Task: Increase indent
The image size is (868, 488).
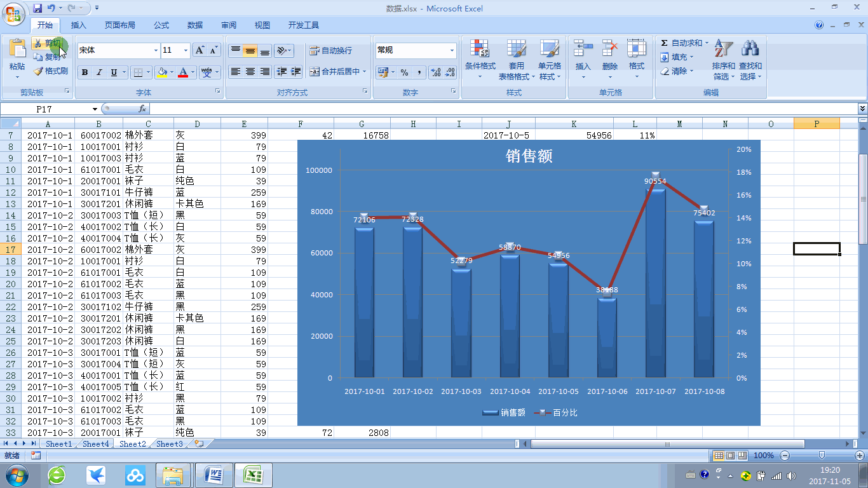Action: (x=296, y=72)
